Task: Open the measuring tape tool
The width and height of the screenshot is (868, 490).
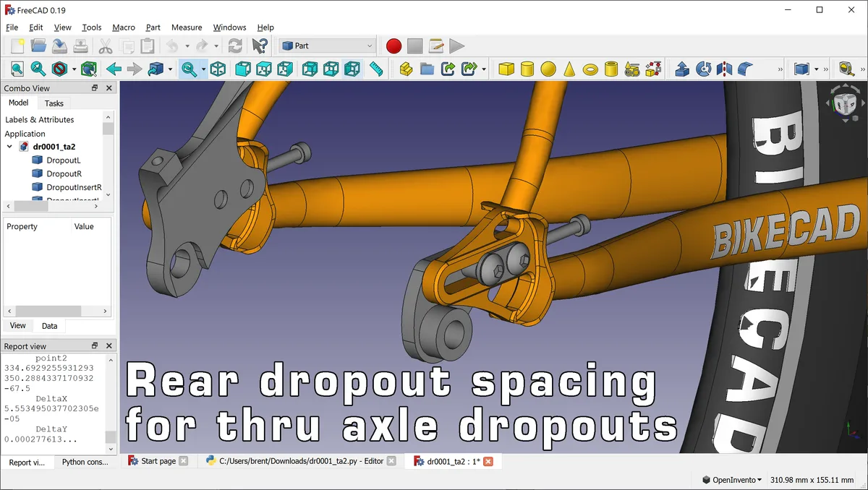Action: click(x=847, y=69)
